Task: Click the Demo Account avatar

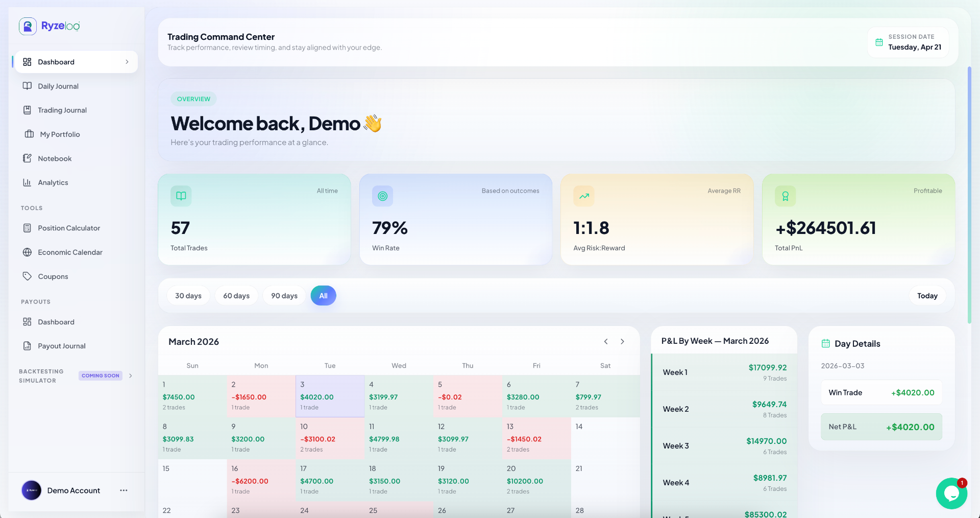Action: (x=32, y=490)
